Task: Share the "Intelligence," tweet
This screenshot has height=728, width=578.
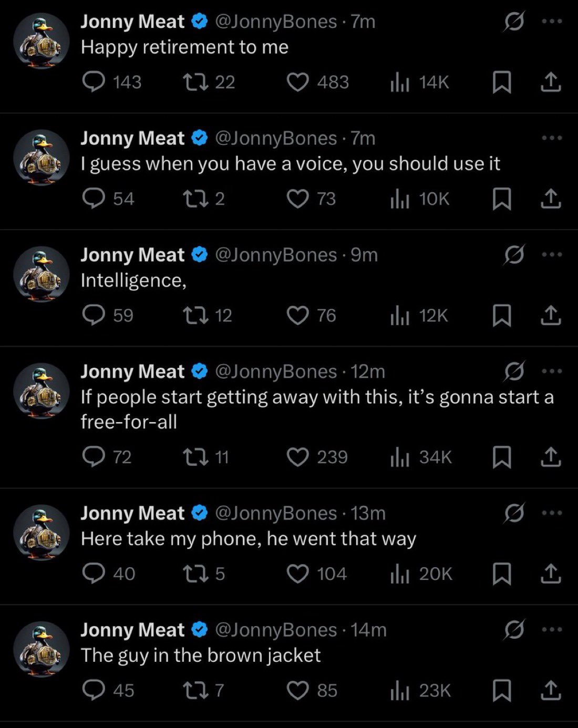Action: point(551,316)
